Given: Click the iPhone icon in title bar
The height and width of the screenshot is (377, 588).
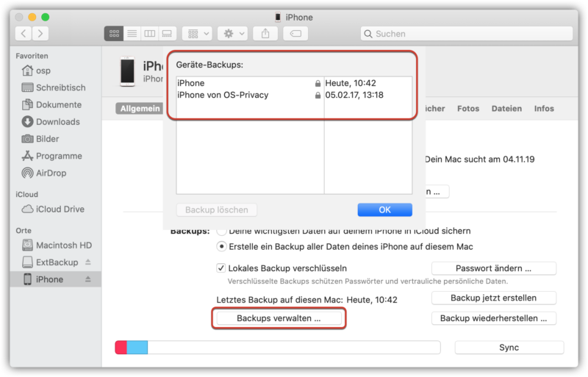Looking at the screenshot, I should 278,17.
